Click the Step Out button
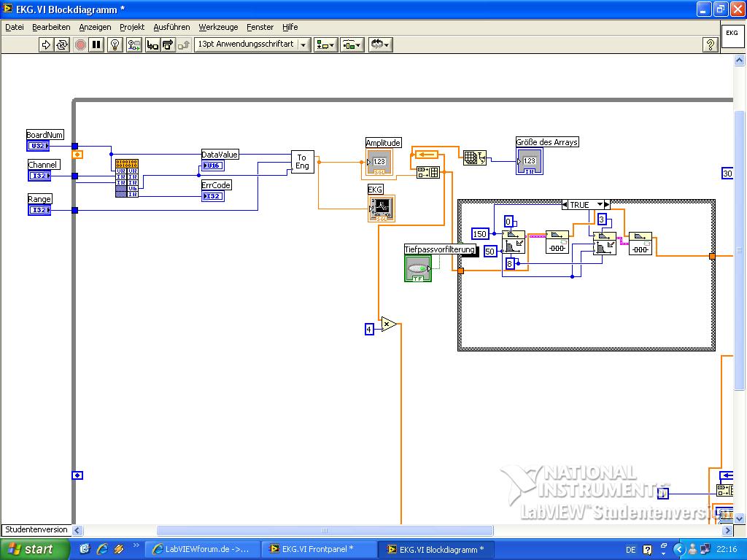This screenshot has width=747, height=560. 183,44
